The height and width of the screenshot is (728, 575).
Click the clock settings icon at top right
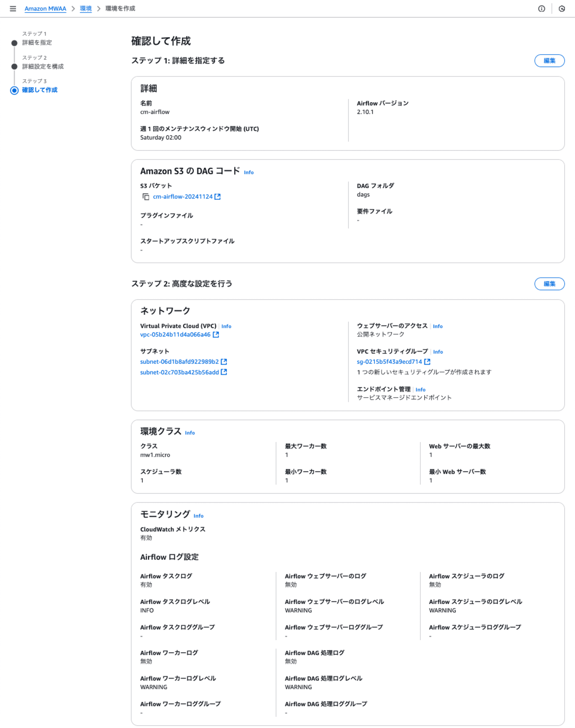coord(562,8)
